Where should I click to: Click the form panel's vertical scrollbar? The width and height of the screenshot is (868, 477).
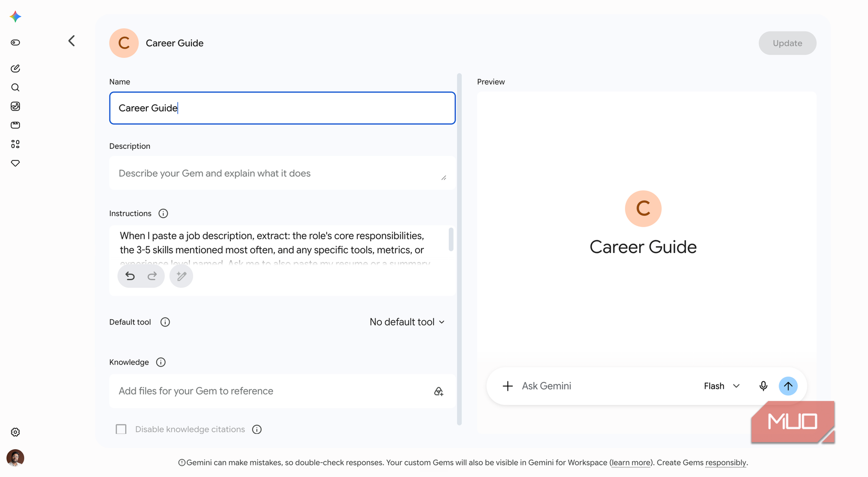pyautogui.click(x=459, y=249)
